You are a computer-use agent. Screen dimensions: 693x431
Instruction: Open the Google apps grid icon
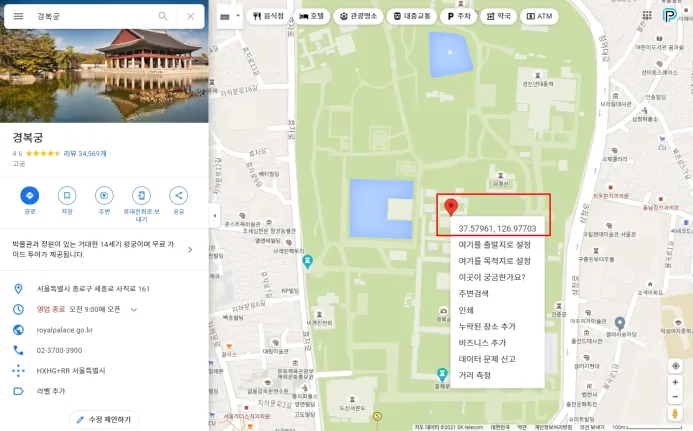(647, 15)
